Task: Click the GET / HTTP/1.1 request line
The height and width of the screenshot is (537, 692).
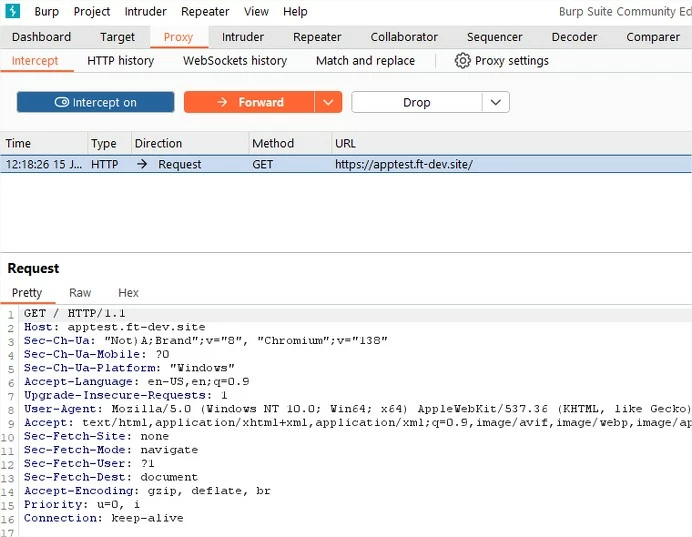Action: [x=75, y=313]
